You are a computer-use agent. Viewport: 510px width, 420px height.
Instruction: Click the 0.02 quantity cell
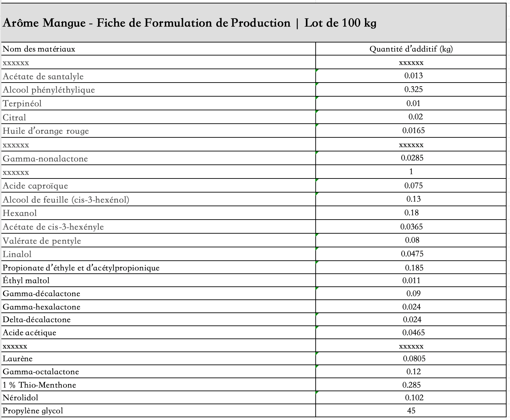[x=411, y=117]
